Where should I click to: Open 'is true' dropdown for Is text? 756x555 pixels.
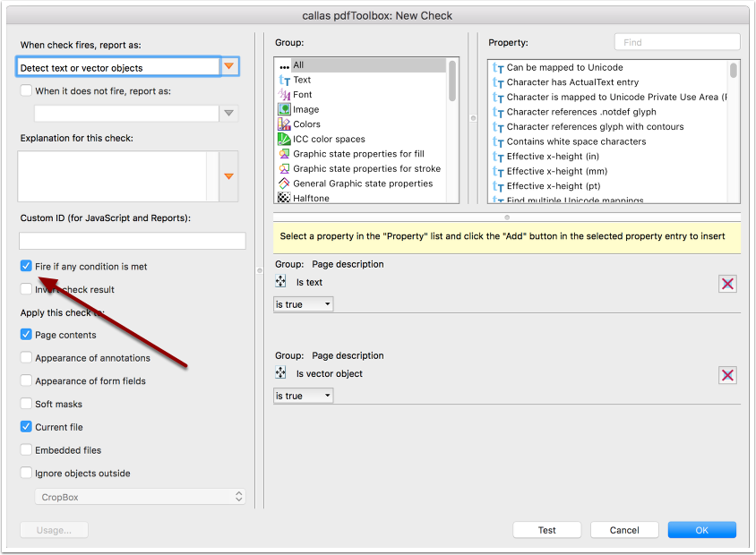304,304
